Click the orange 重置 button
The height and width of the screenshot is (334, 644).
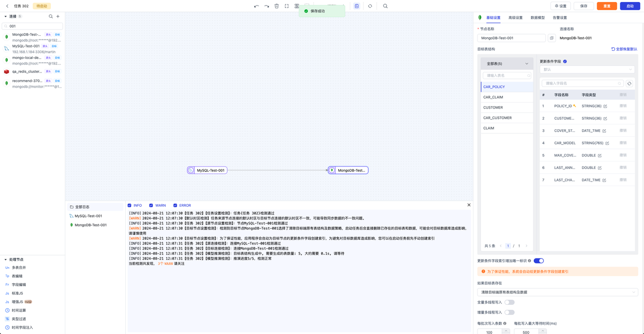coord(607,6)
